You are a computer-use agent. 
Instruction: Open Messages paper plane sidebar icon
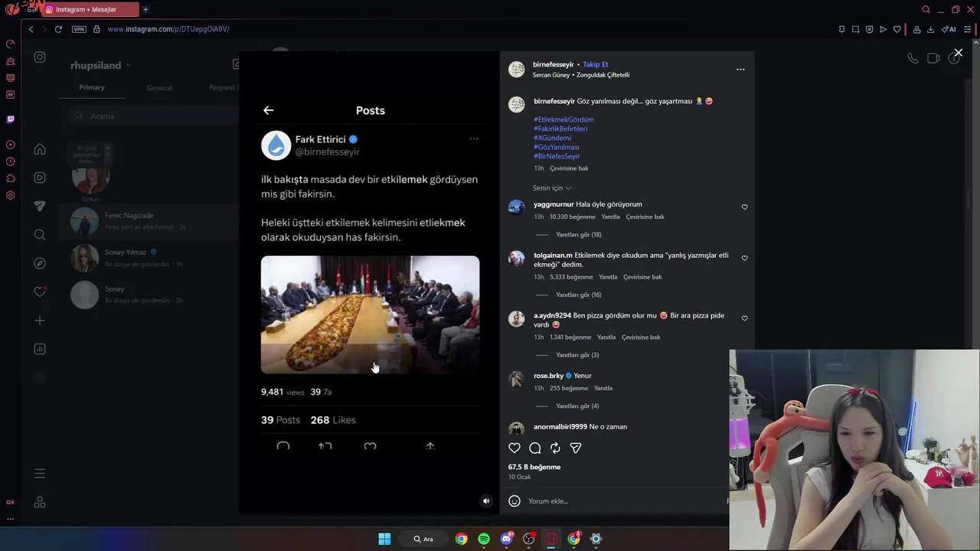[40, 206]
